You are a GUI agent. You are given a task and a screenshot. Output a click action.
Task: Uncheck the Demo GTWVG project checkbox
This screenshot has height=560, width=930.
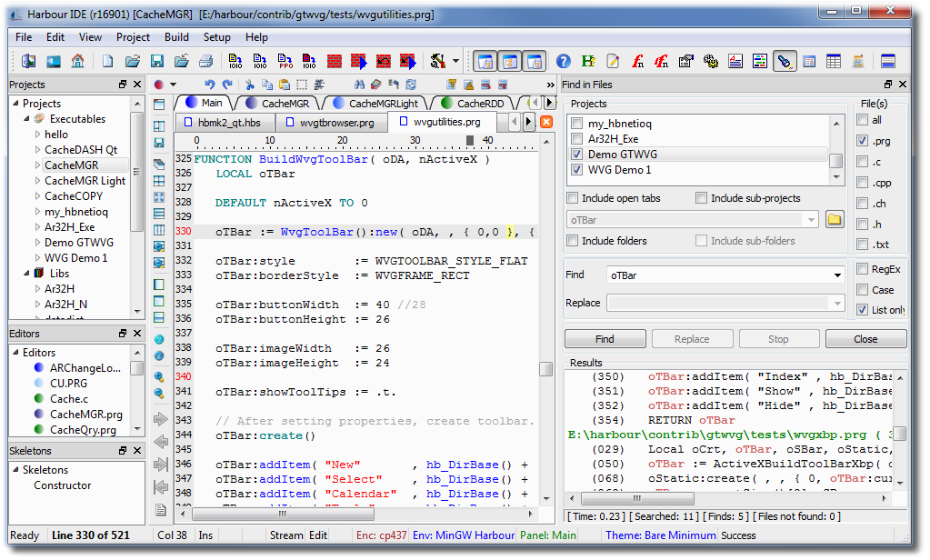(576, 155)
